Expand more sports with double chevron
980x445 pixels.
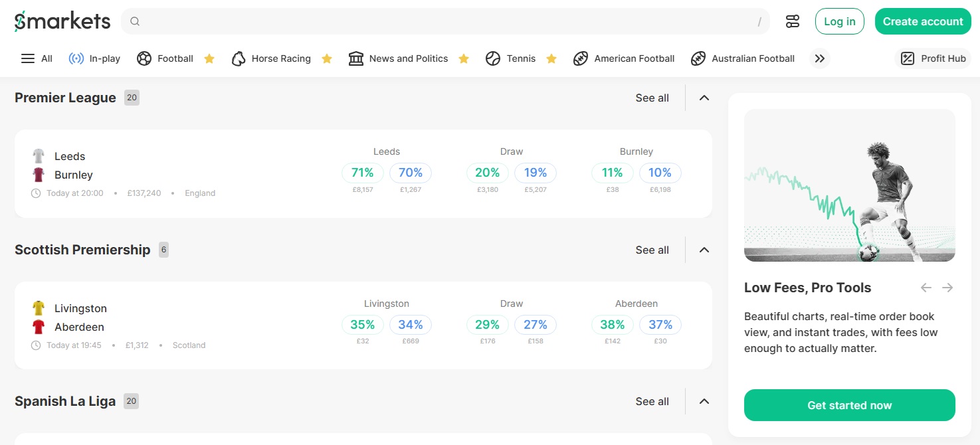point(820,58)
